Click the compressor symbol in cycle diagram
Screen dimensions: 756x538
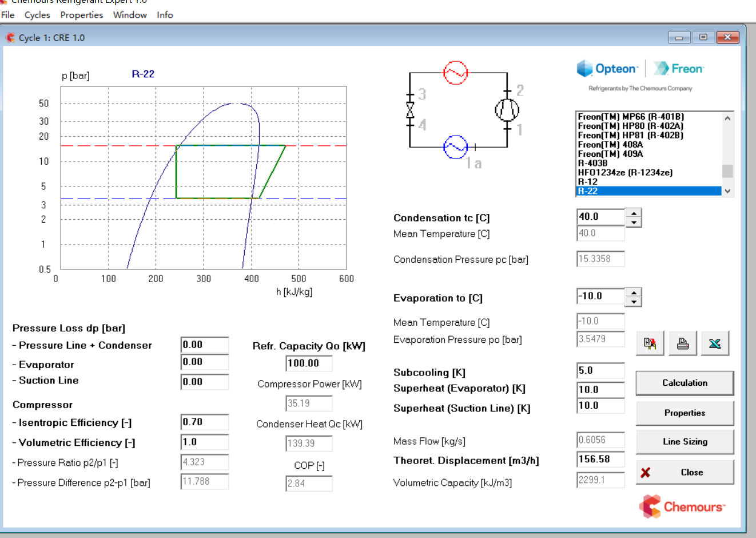(x=507, y=109)
